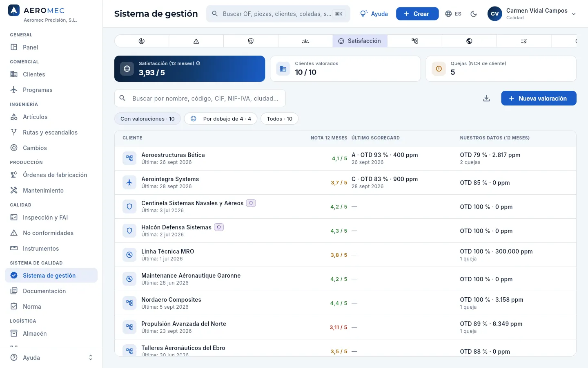Open the checklist icon tab
Screen dimensions: 588x368
(524, 41)
